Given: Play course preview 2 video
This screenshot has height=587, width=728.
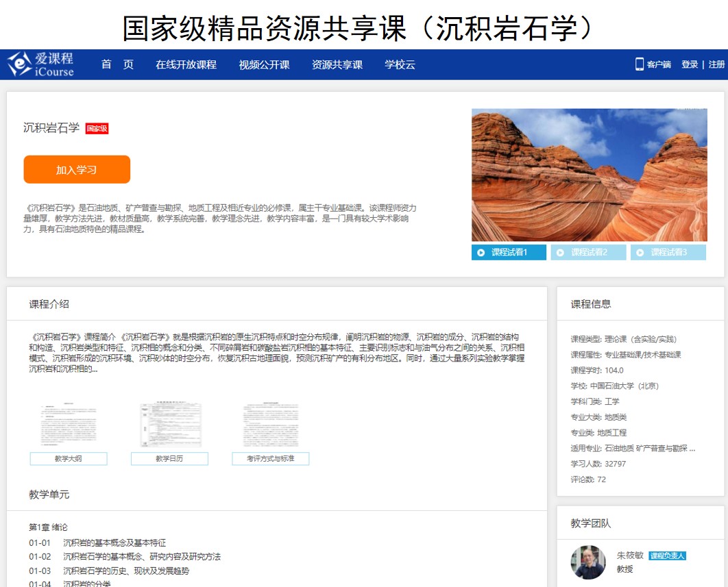Looking at the screenshot, I should pos(589,252).
